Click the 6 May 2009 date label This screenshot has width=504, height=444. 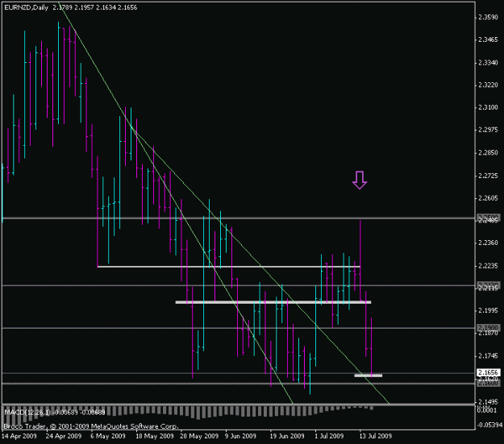[108, 436]
